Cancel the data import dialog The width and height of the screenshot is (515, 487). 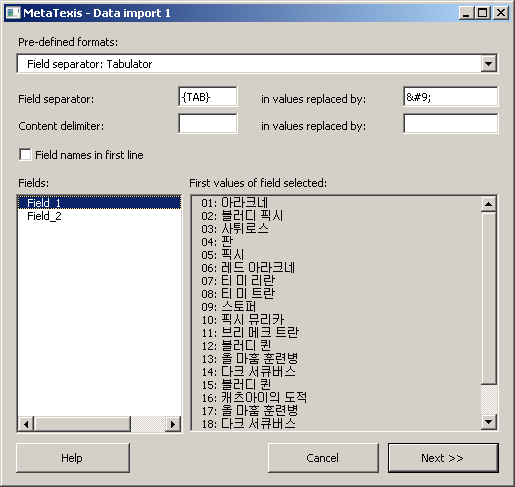pos(323,458)
